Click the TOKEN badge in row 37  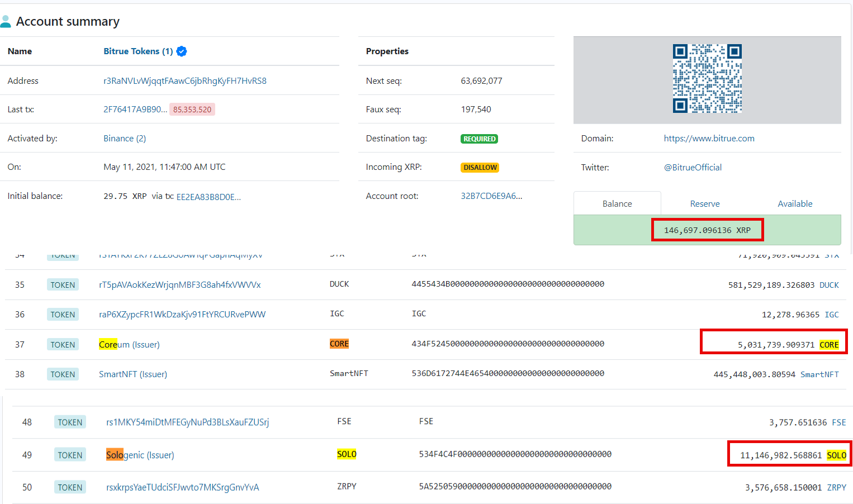[63, 345]
